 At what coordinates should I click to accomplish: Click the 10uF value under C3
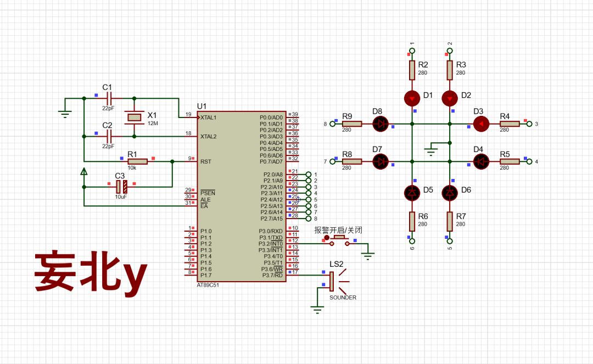pyautogui.click(x=121, y=197)
